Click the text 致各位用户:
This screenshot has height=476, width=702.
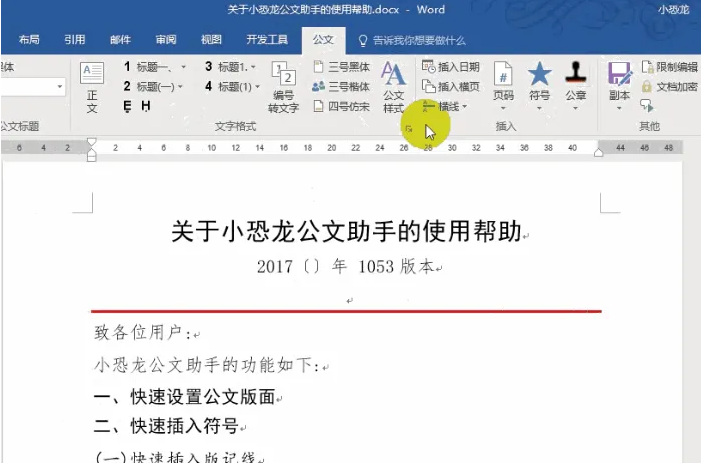[x=143, y=333]
